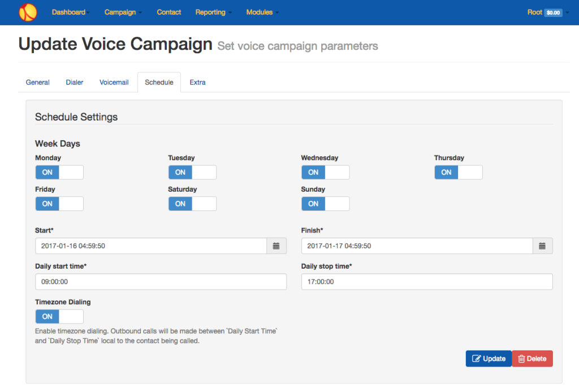Switch to the Dialer tab
Screen dimensions: 579x392
[x=75, y=83]
